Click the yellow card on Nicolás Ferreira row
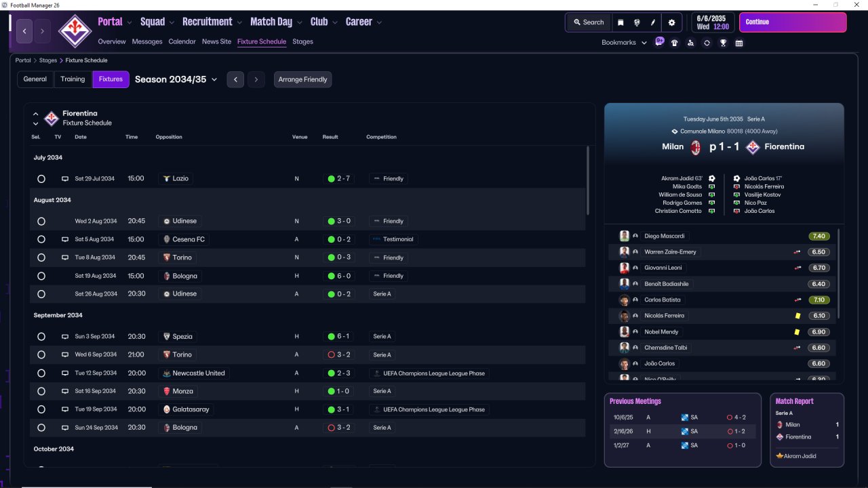 [798, 316]
